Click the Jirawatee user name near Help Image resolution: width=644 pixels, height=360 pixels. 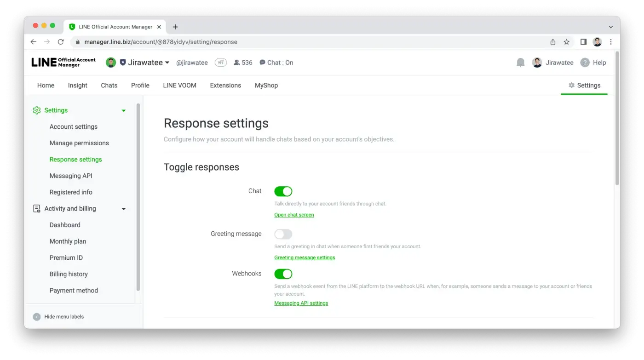[559, 63]
